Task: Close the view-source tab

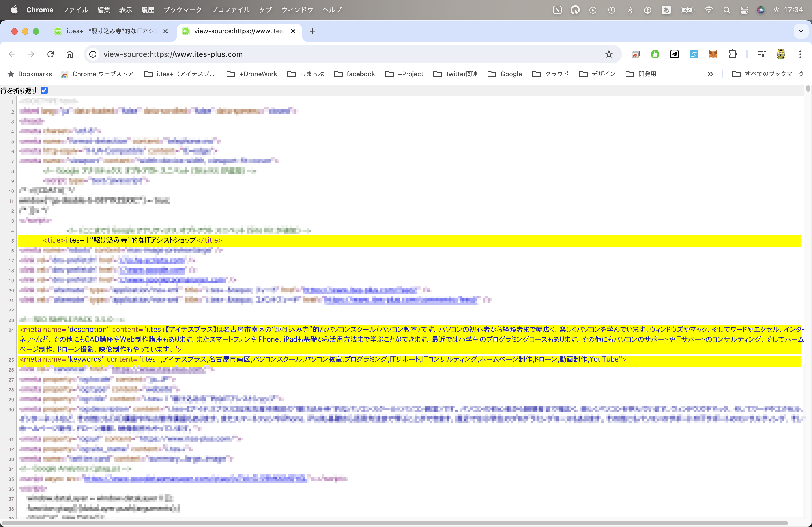Action: 293,31
